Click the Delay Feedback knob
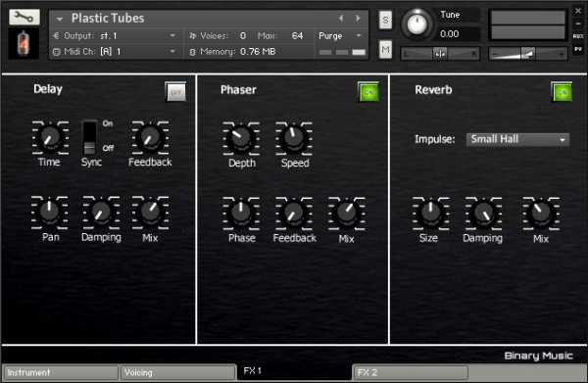588x383 pixels. point(150,137)
